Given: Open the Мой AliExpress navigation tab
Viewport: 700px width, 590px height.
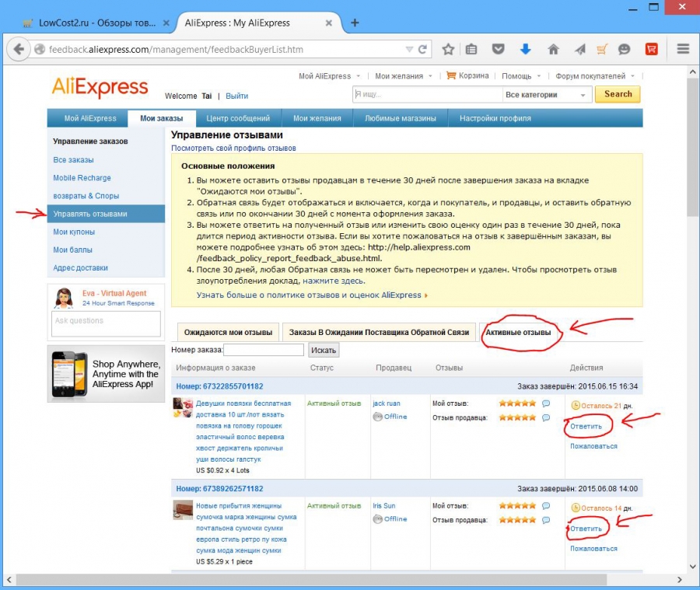Looking at the screenshot, I should [x=90, y=118].
